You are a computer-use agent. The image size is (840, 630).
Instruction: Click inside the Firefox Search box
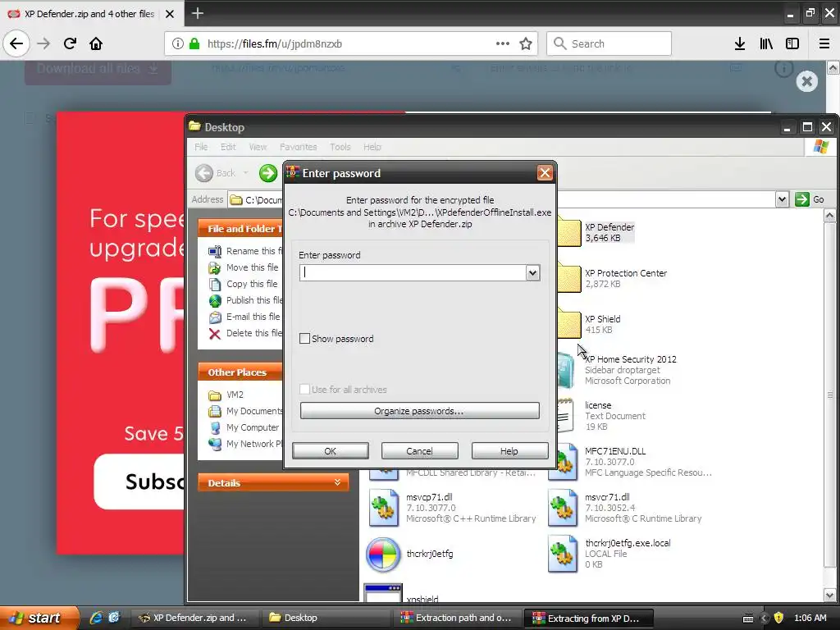tap(609, 43)
